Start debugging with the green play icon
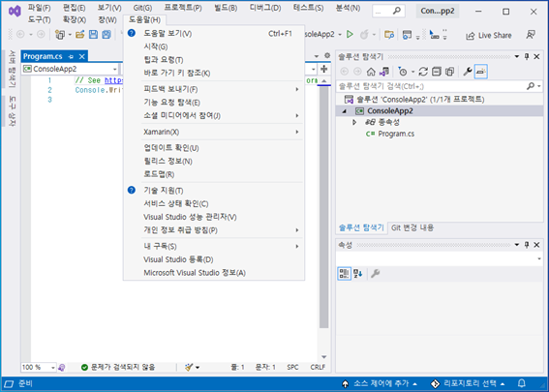The height and width of the screenshot is (392, 549). click(x=350, y=34)
